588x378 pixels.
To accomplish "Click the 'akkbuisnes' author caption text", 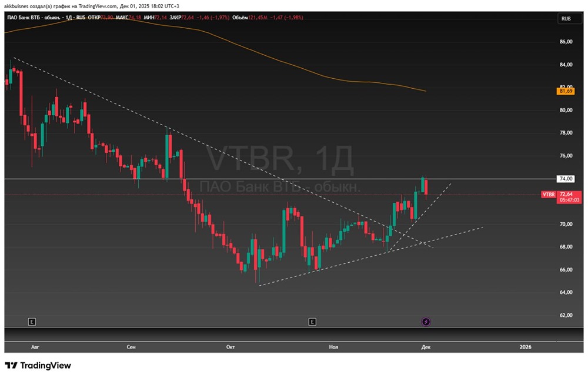I will (15, 6).
